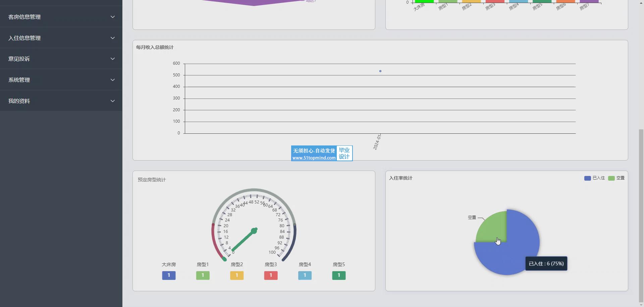Select the green 房型1 value badge
Viewport: 644px width, 307px height.
[203, 275]
